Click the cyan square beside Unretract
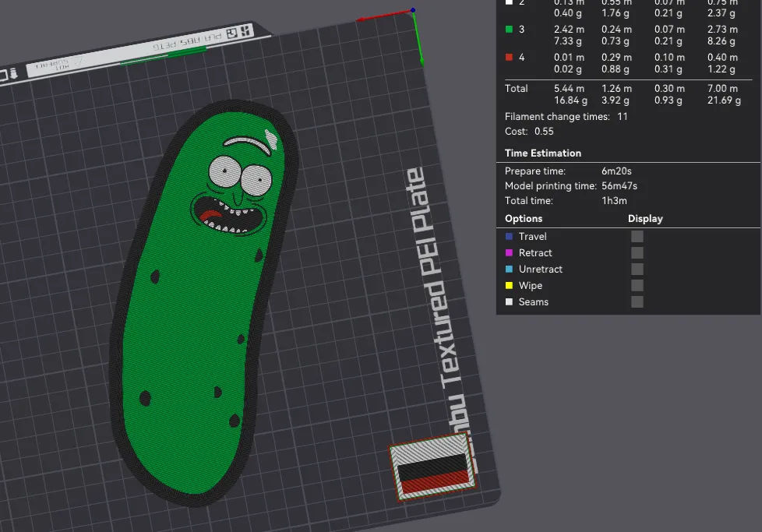Screen dimensions: 762x532 click(508, 269)
